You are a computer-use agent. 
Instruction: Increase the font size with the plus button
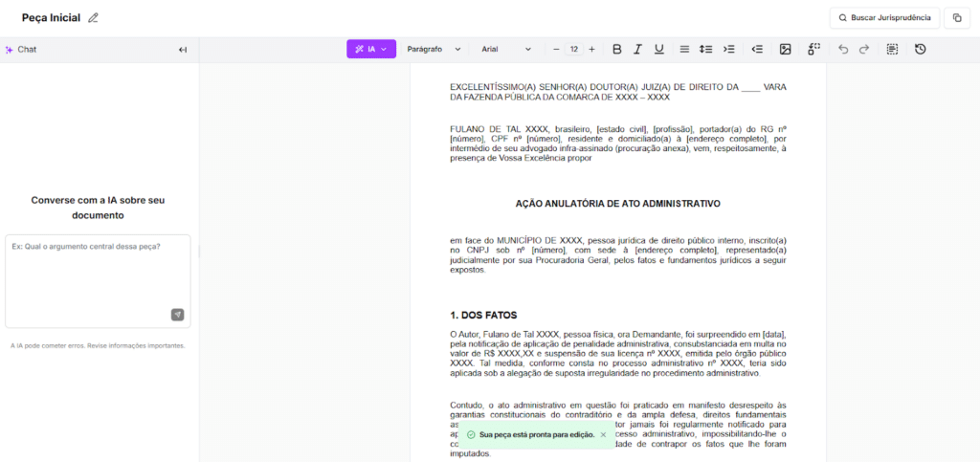click(x=591, y=49)
